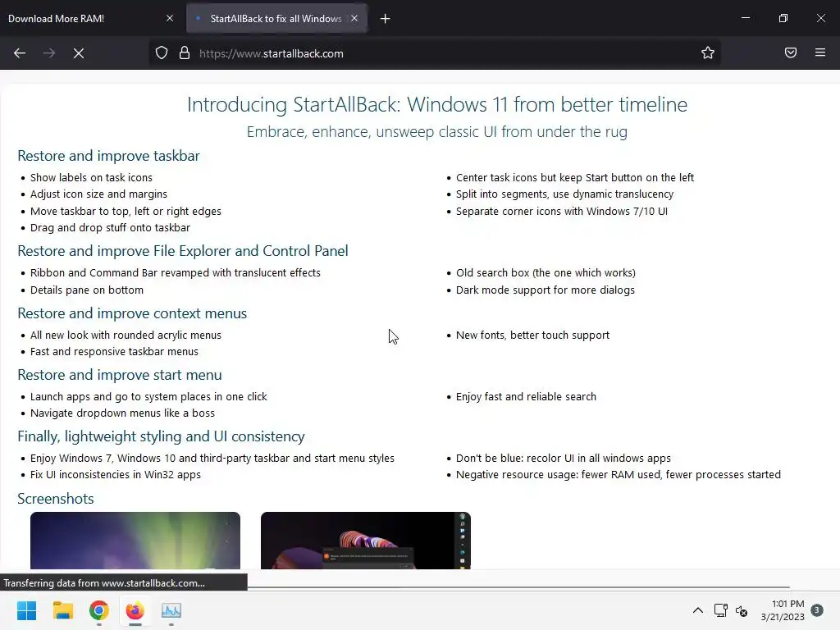Close the StartAllBack tab
The width and height of the screenshot is (840, 630).
[x=354, y=18]
